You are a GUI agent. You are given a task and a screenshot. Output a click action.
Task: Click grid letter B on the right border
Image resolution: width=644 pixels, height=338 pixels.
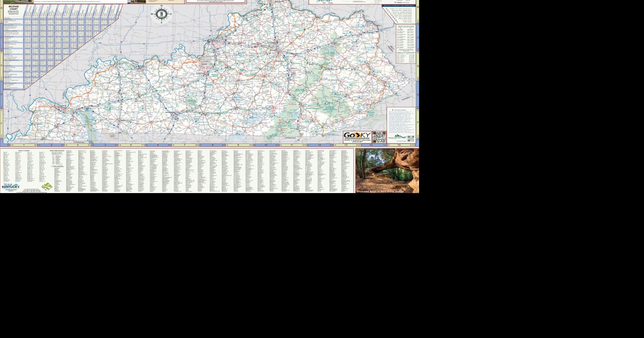click(418, 7)
